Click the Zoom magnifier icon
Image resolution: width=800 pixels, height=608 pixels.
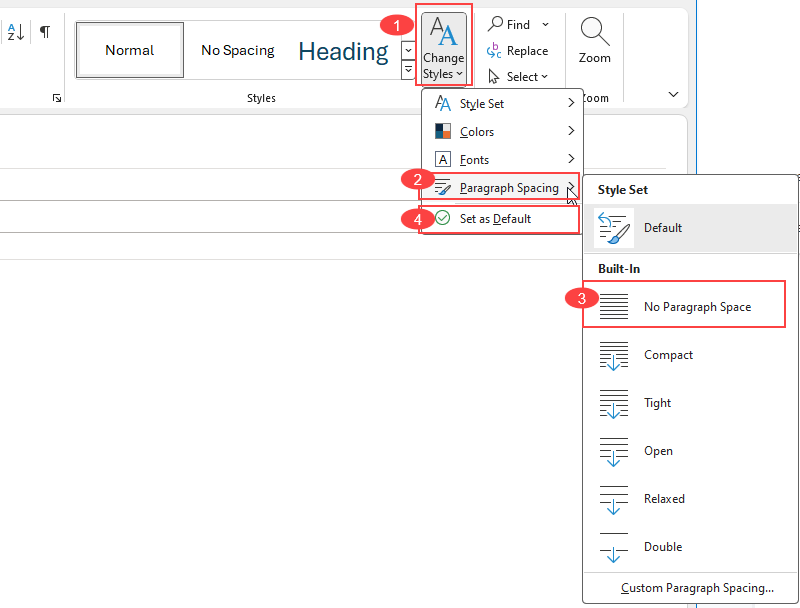click(593, 31)
